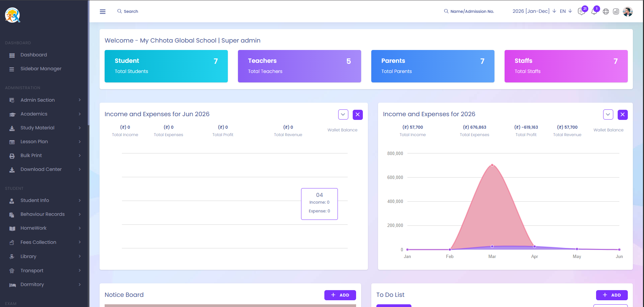The width and height of the screenshot is (644, 307).
Task: Click the school logo in sidebar
Action: point(13,15)
